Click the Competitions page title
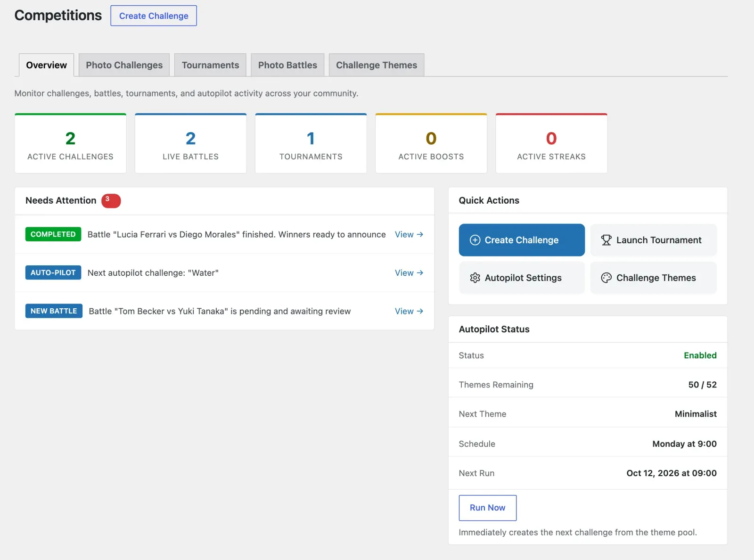This screenshot has width=754, height=560. click(58, 15)
